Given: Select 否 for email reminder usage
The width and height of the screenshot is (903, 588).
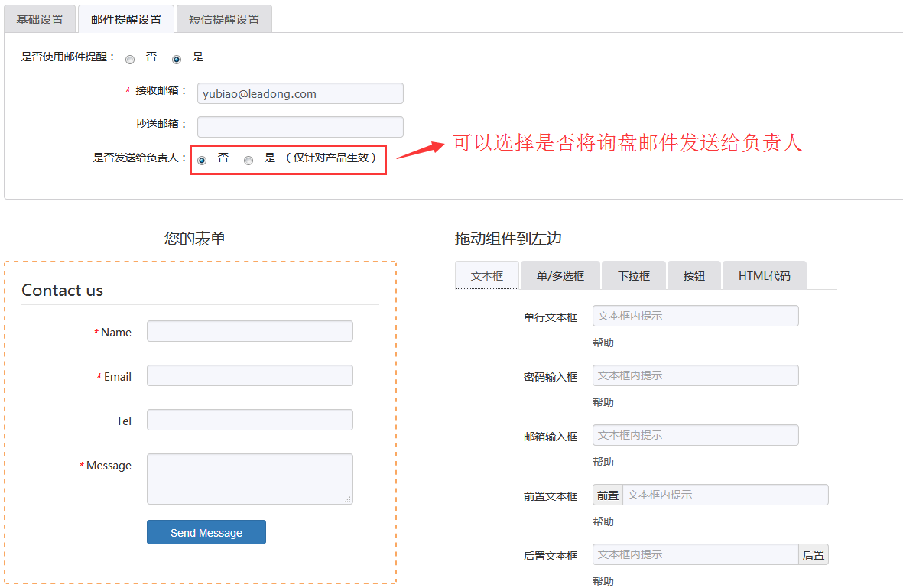Looking at the screenshot, I should [x=129, y=59].
